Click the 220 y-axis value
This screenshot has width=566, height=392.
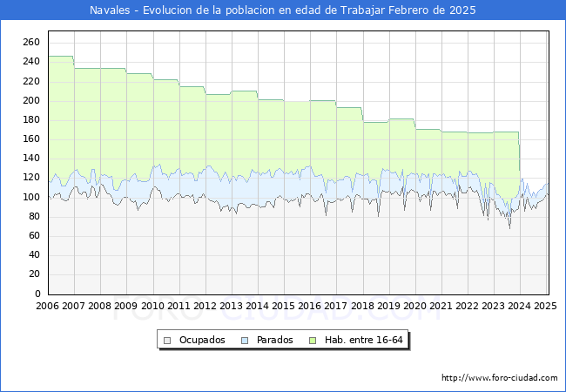coord(31,81)
